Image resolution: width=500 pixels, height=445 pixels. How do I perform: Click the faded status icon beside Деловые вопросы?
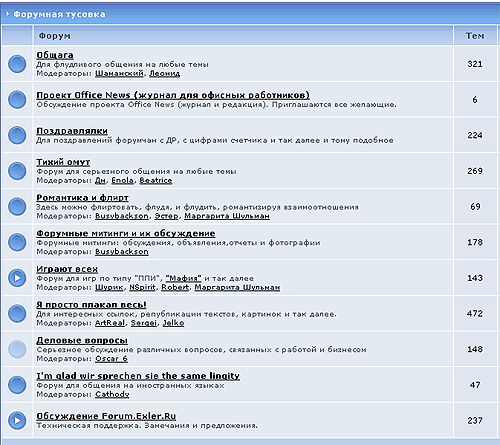(x=17, y=349)
